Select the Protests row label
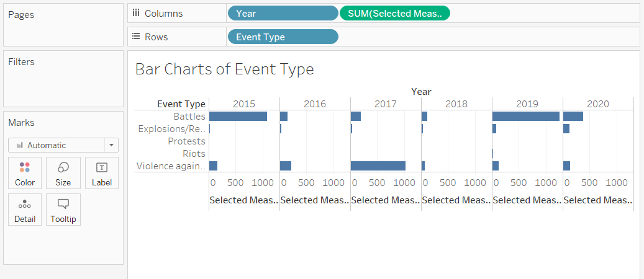Viewport: 644px width, 279px height. pyautogui.click(x=186, y=141)
